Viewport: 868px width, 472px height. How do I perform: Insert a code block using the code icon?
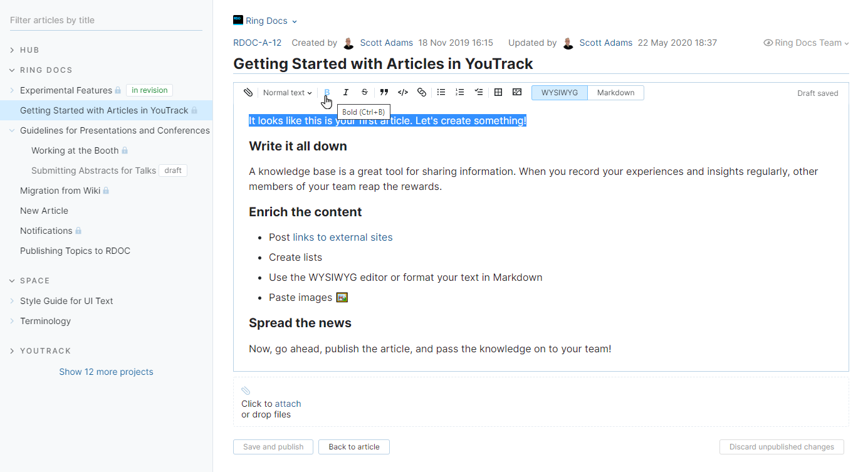pos(403,93)
